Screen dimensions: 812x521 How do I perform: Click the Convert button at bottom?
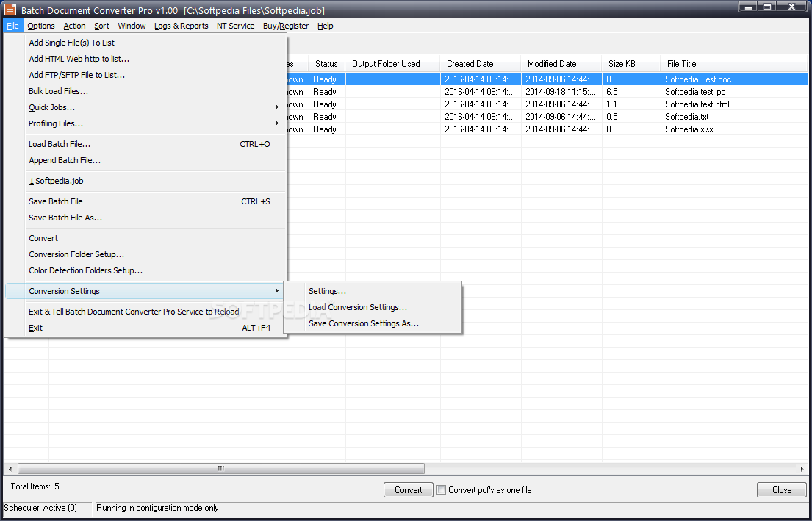[x=408, y=490]
